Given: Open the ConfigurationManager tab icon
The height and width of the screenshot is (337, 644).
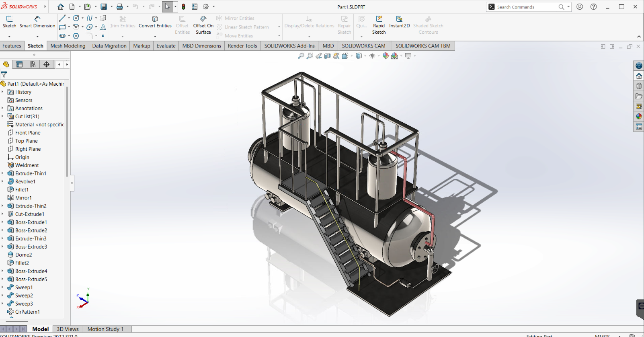Looking at the screenshot, I should (x=33, y=64).
